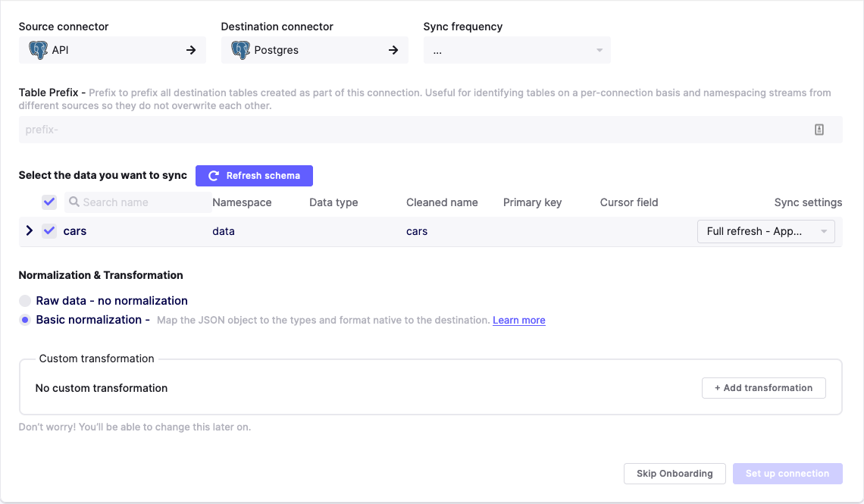Toggle the select-all streams checkbox
Image resolution: width=864 pixels, height=504 pixels.
tap(49, 202)
